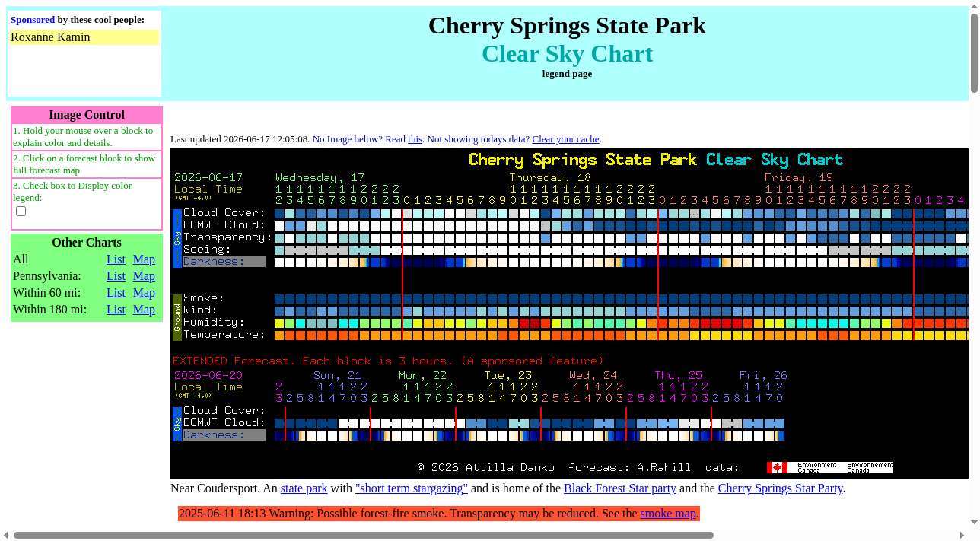The height and width of the screenshot is (541, 980).
Task: Click the scroll right arrow
Action: point(963,536)
